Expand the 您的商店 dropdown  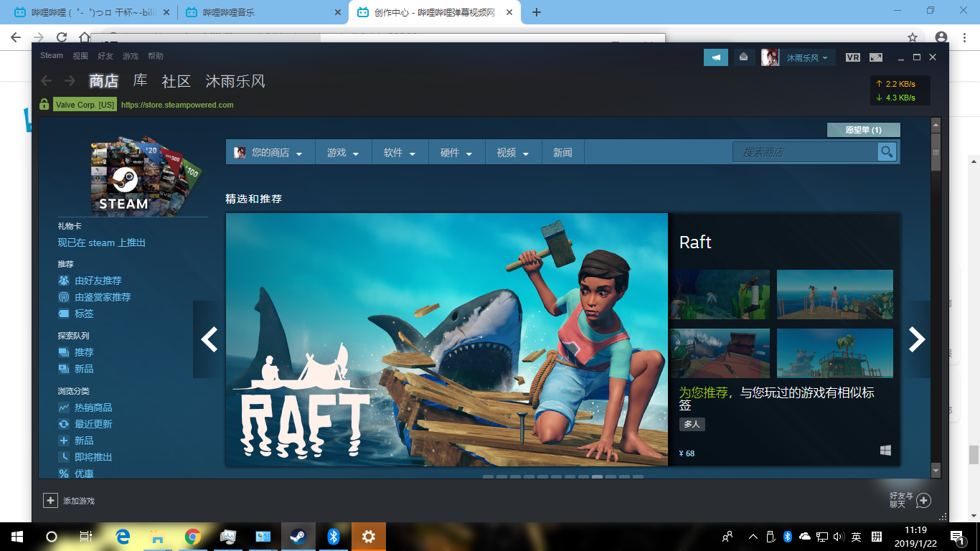[x=271, y=153]
